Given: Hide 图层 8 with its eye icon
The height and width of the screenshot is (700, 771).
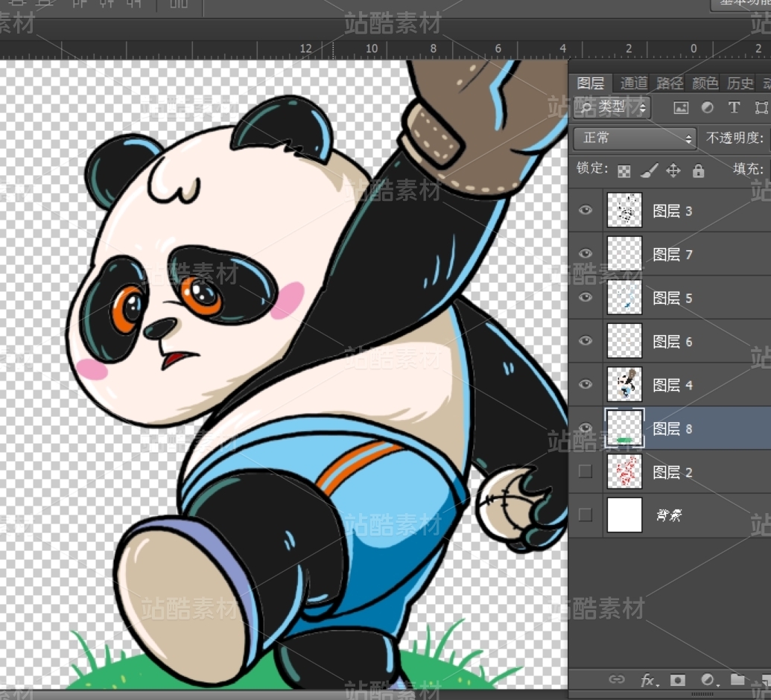Looking at the screenshot, I should coord(585,427).
